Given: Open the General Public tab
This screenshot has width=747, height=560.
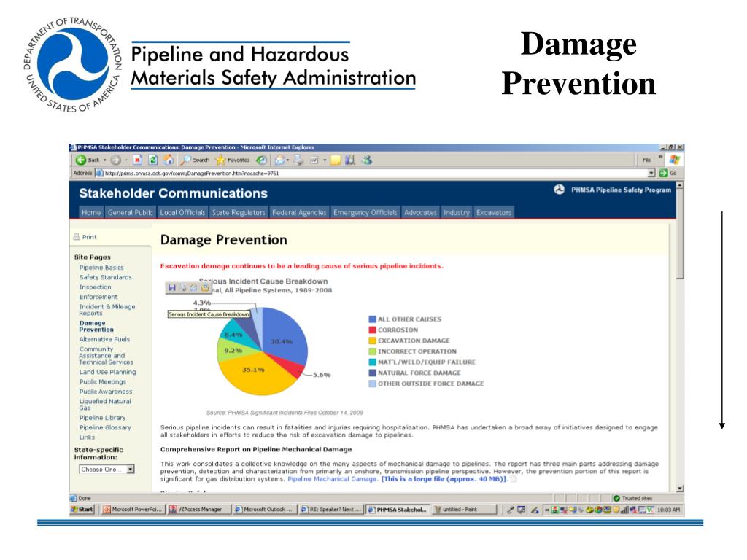Looking at the screenshot, I should [130, 212].
